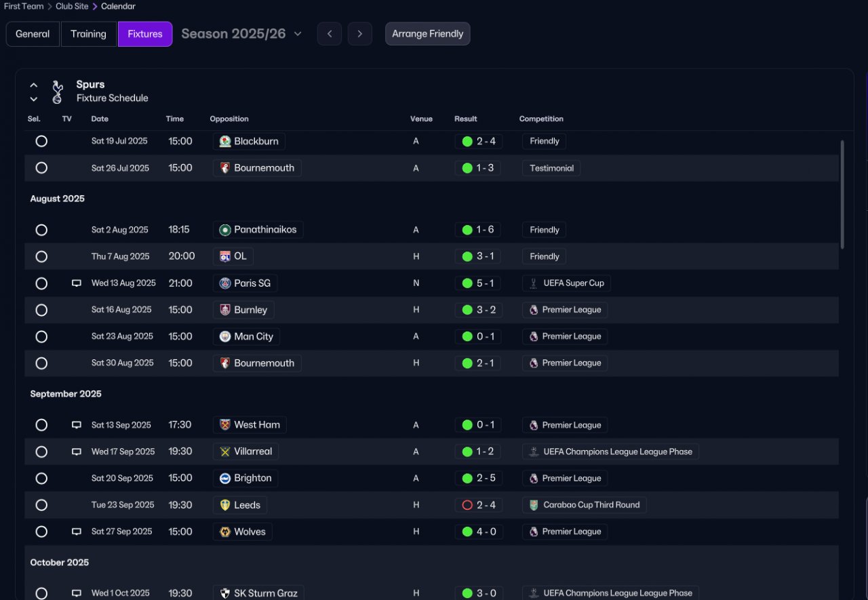Switch to the General tab
This screenshot has height=600, width=868.
(33, 34)
